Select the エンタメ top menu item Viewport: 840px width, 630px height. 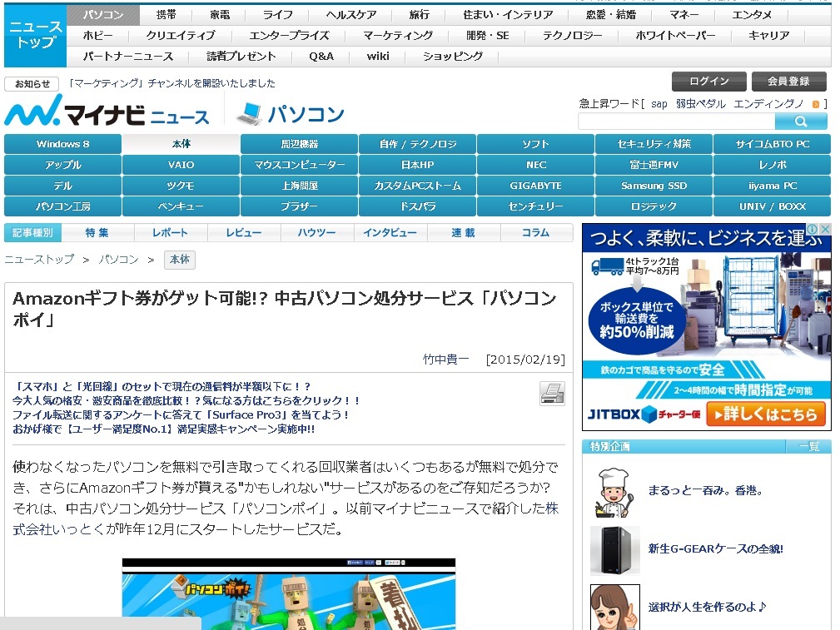751,15
